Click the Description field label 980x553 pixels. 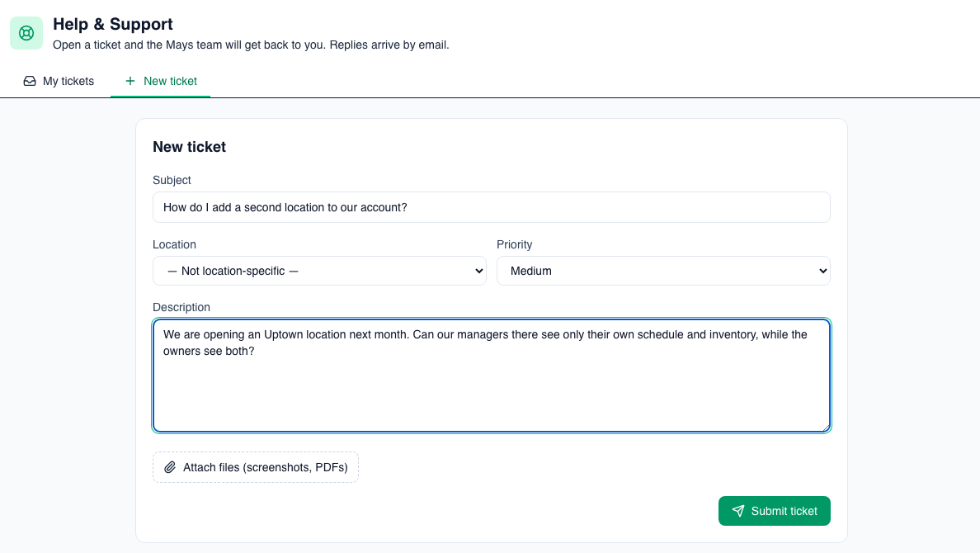(x=181, y=307)
